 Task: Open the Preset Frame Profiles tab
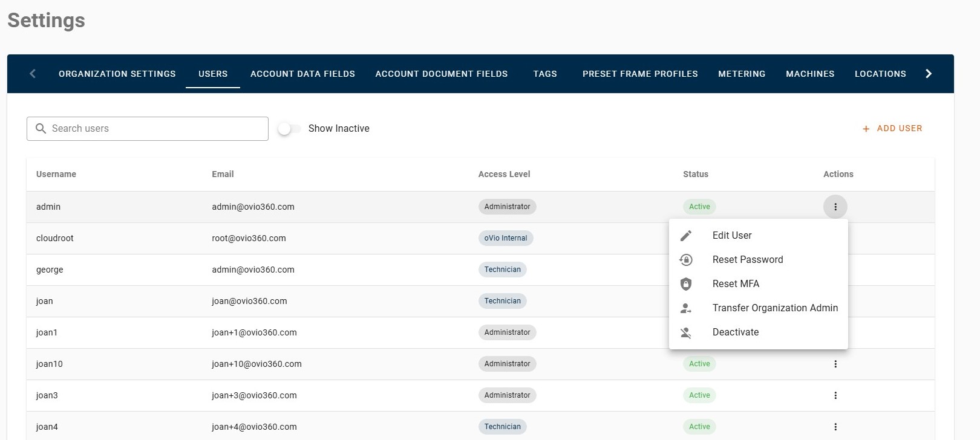[640, 74]
